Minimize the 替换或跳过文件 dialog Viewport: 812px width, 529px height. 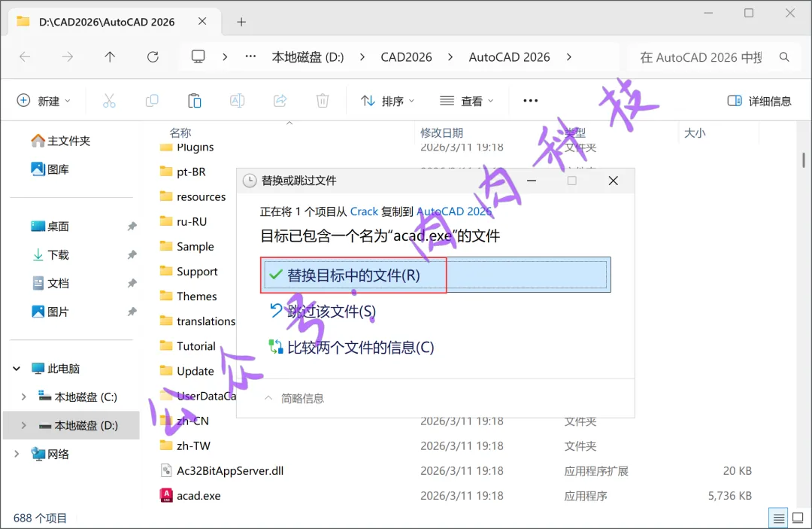[x=532, y=181]
